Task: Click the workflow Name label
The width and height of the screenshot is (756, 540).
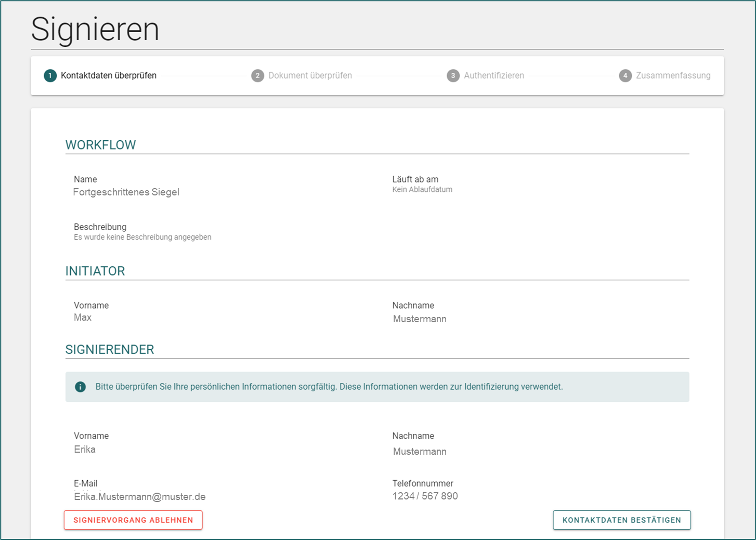Action: click(85, 179)
